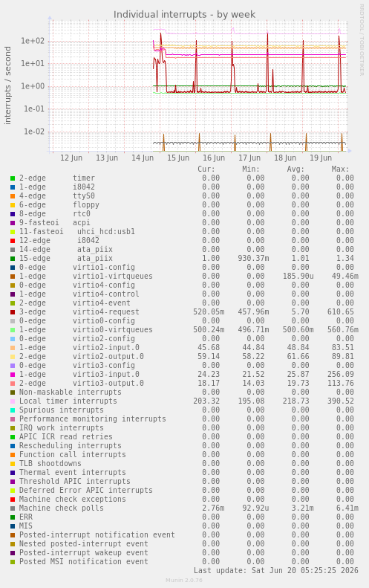Click the Function call interrupts label

(73, 454)
